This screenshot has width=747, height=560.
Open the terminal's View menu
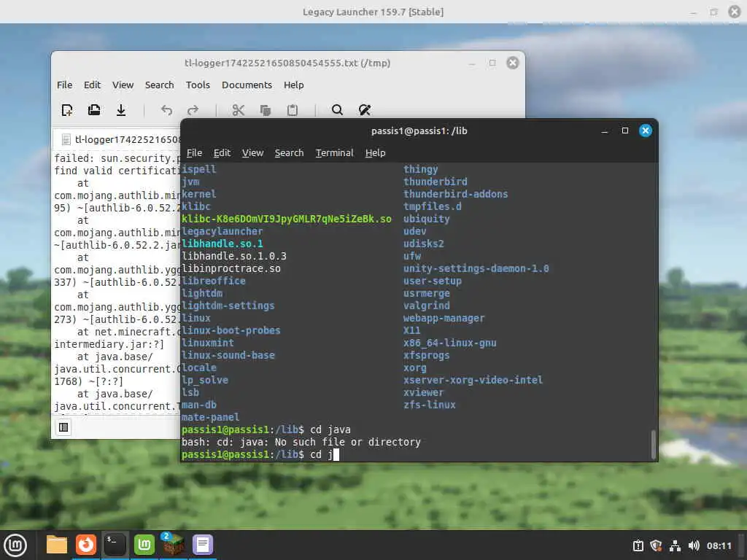click(252, 153)
